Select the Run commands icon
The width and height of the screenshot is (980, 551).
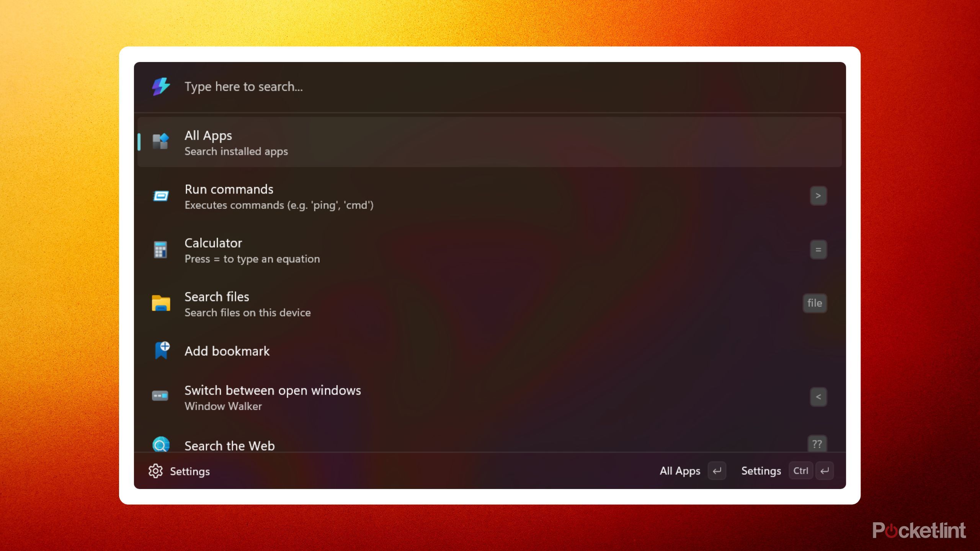(x=160, y=196)
